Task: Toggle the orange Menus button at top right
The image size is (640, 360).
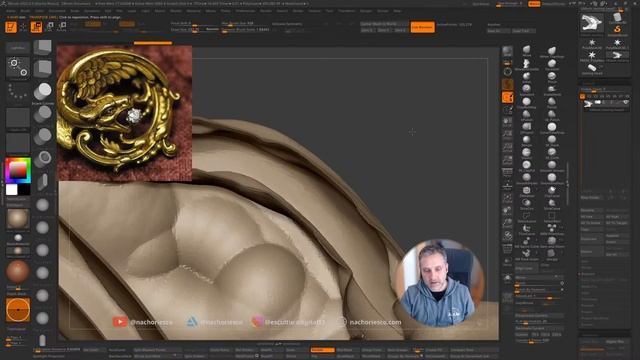Action: [x=534, y=4]
